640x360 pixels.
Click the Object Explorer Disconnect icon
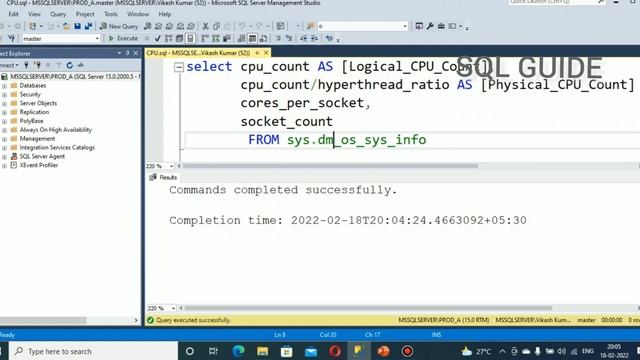coord(38,65)
